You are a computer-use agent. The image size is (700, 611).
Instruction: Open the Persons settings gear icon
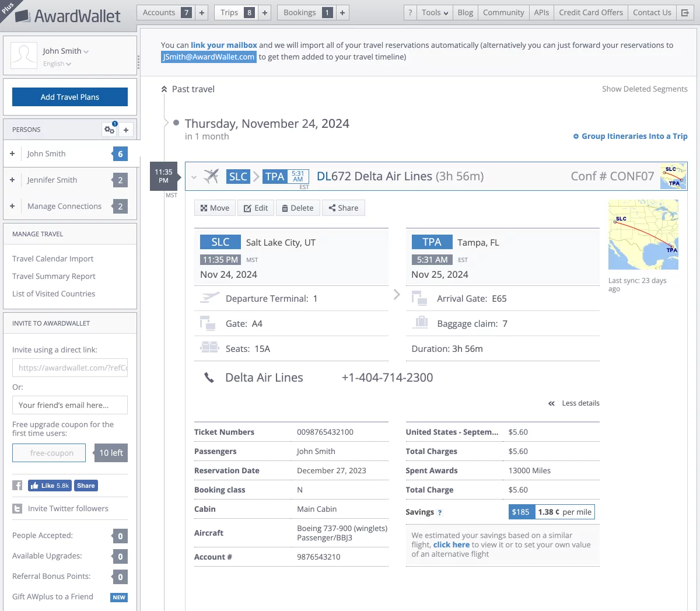coord(109,130)
